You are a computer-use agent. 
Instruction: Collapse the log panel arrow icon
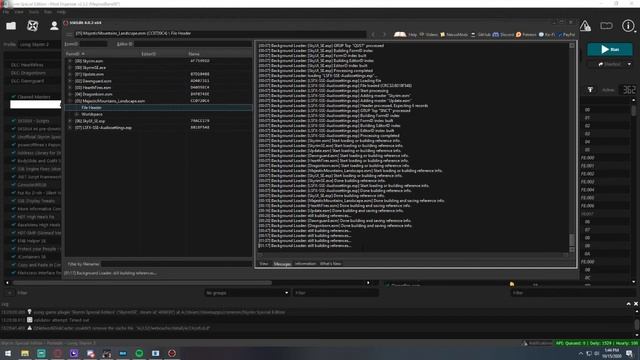[x=628, y=304]
